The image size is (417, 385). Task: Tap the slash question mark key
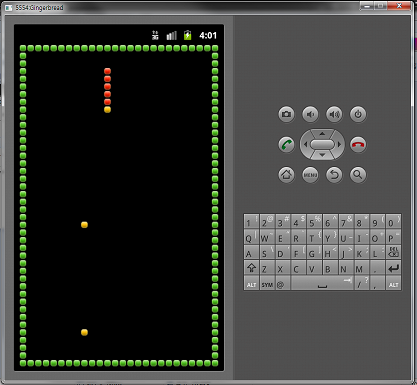(x=362, y=283)
